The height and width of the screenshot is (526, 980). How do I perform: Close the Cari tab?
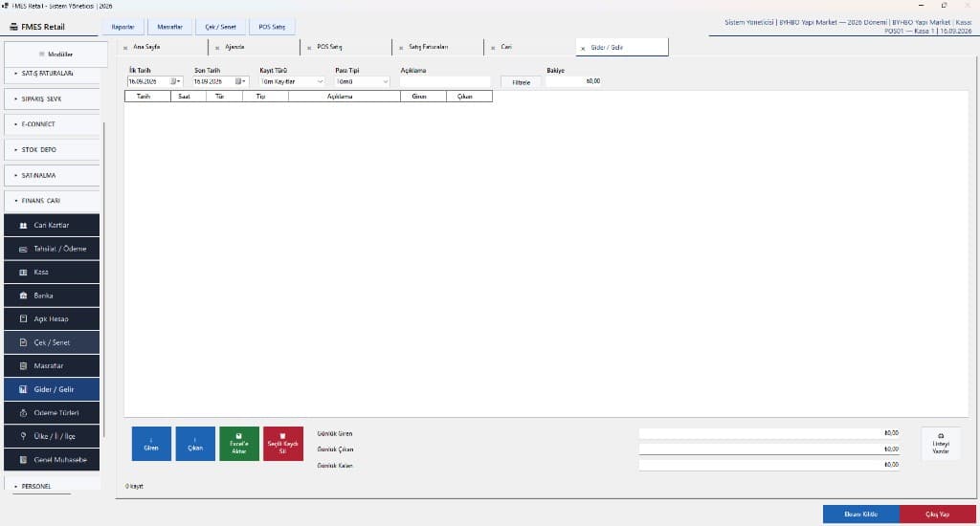[x=493, y=48]
